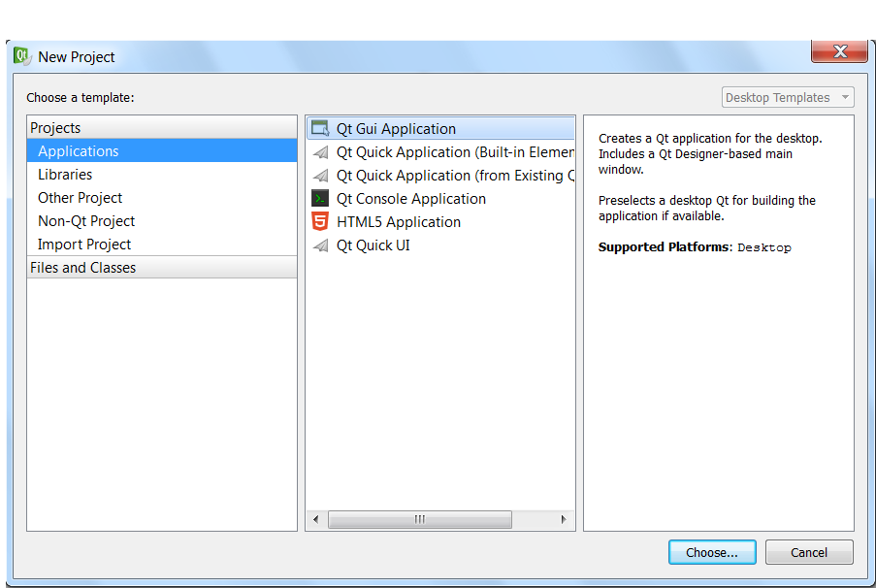Click the Projects section header
This screenshot has width=876, height=588.
162,127
